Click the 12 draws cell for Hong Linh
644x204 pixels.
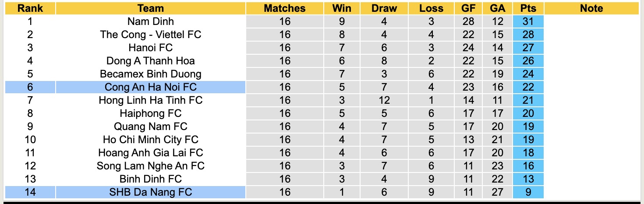[x=384, y=100]
